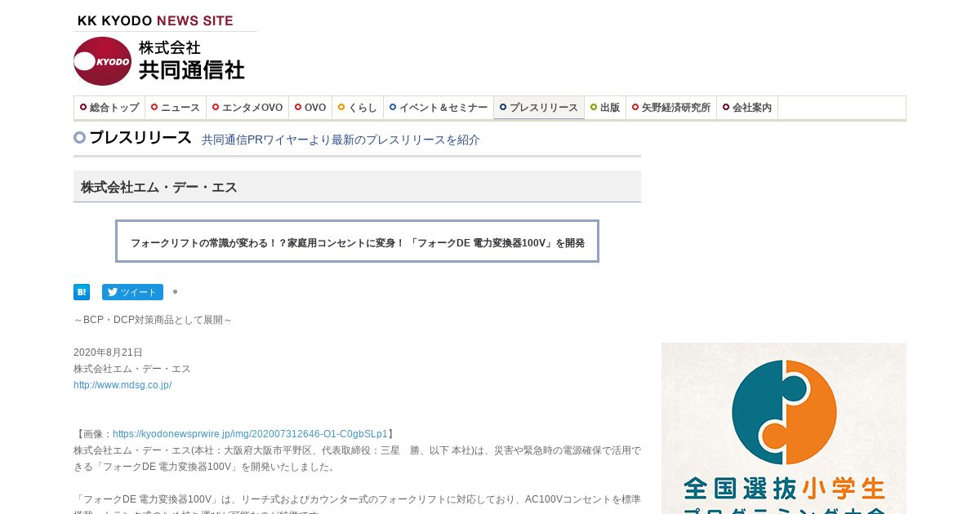Click the KK KYODO NEWS SITE header text

(155, 20)
